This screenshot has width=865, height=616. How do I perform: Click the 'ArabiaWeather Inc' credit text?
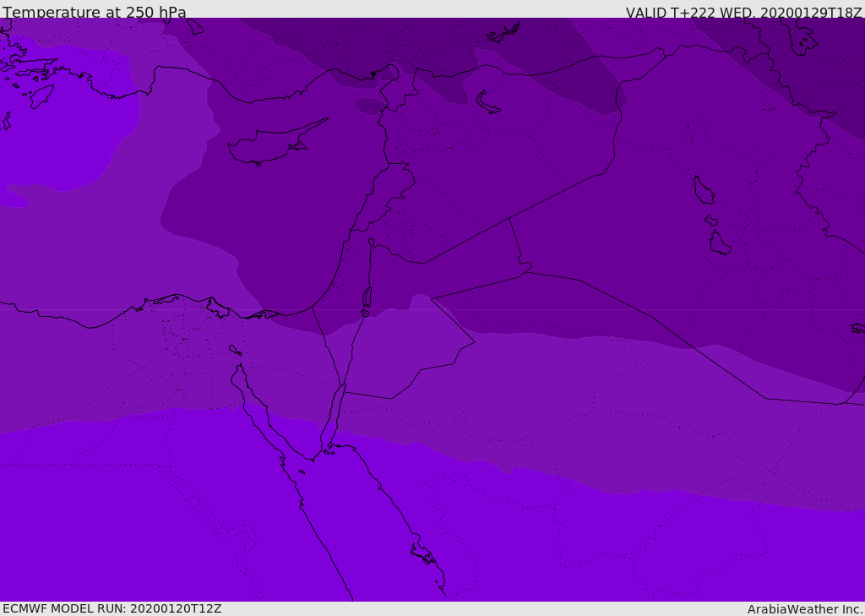pos(804,609)
